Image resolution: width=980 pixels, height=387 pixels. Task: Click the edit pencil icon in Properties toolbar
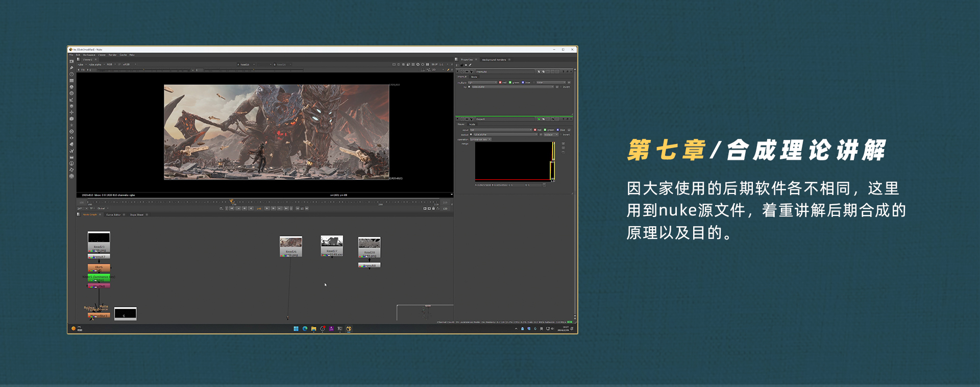tap(470, 65)
